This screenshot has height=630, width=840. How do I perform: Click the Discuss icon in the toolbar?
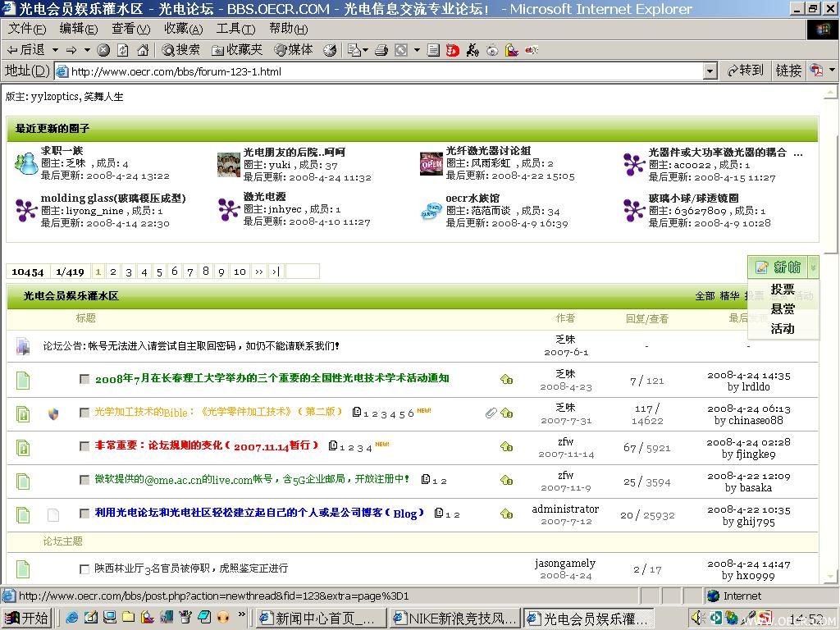pos(433,50)
